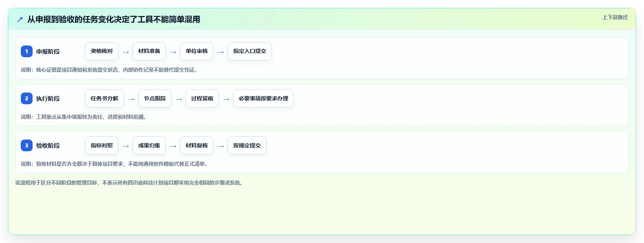644x243 pixels.
Task: Select the number 3 stage badge
Action: coord(27,145)
